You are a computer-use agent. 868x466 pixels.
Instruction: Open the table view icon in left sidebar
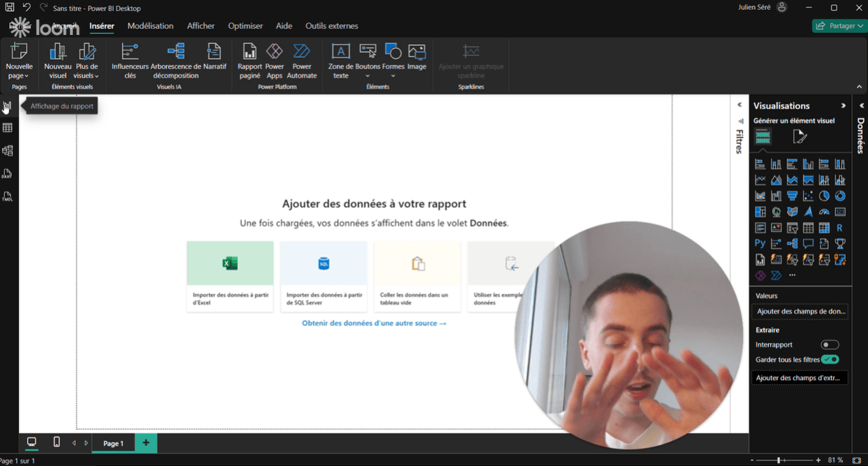(8, 128)
